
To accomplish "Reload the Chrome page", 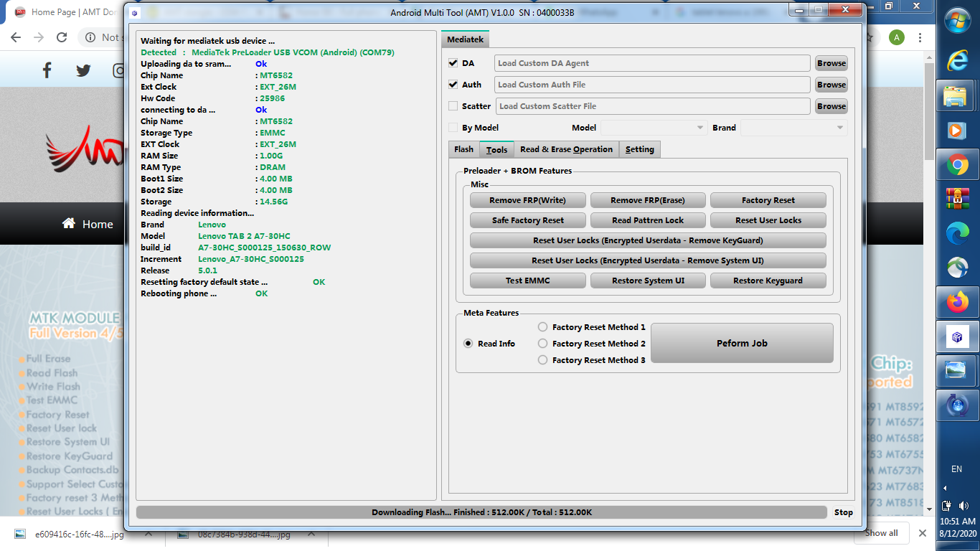I will pos(62,37).
